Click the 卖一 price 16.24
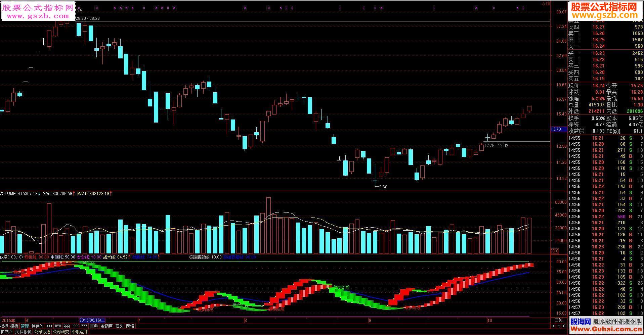Viewport: 644px width, 335px height. tap(598, 46)
